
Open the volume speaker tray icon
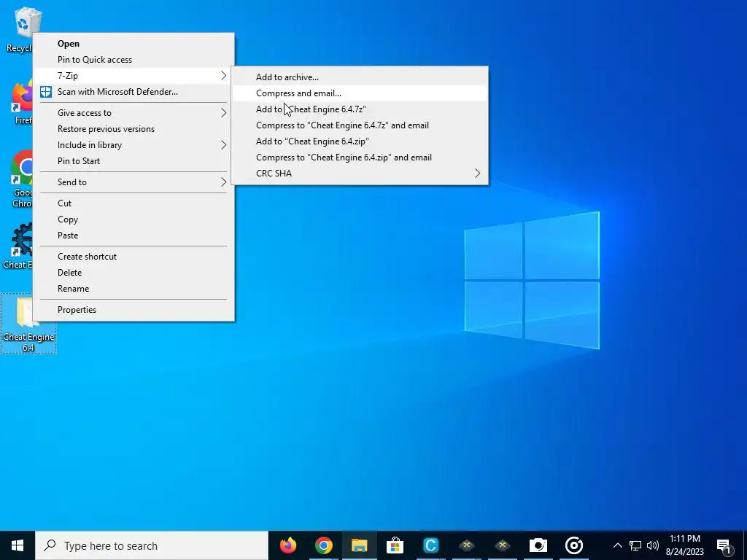pos(653,545)
